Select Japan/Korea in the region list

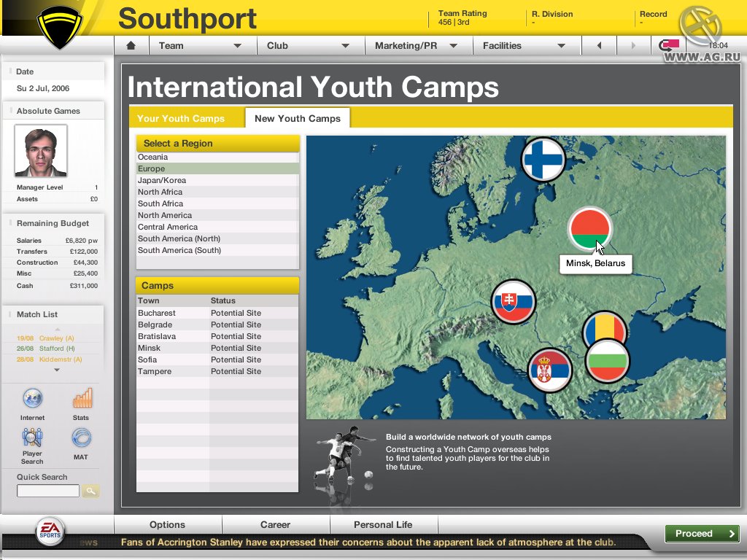[x=162, y=180]
